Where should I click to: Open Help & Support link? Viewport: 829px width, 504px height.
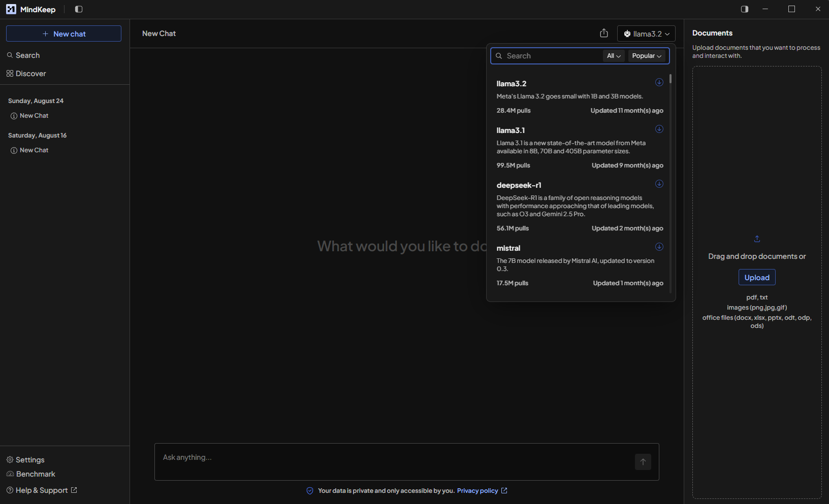(42, 490)
